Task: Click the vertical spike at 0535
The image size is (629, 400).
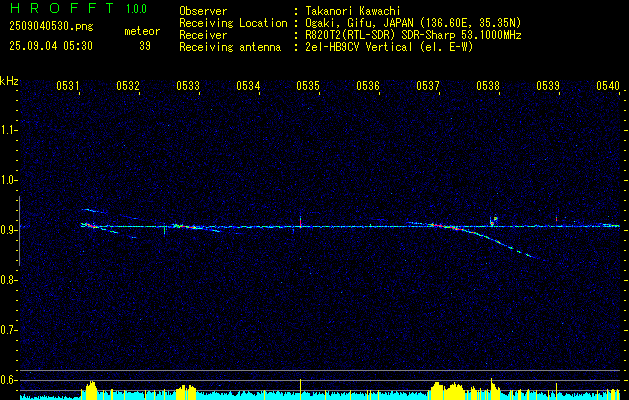Action: click(300, 220)
